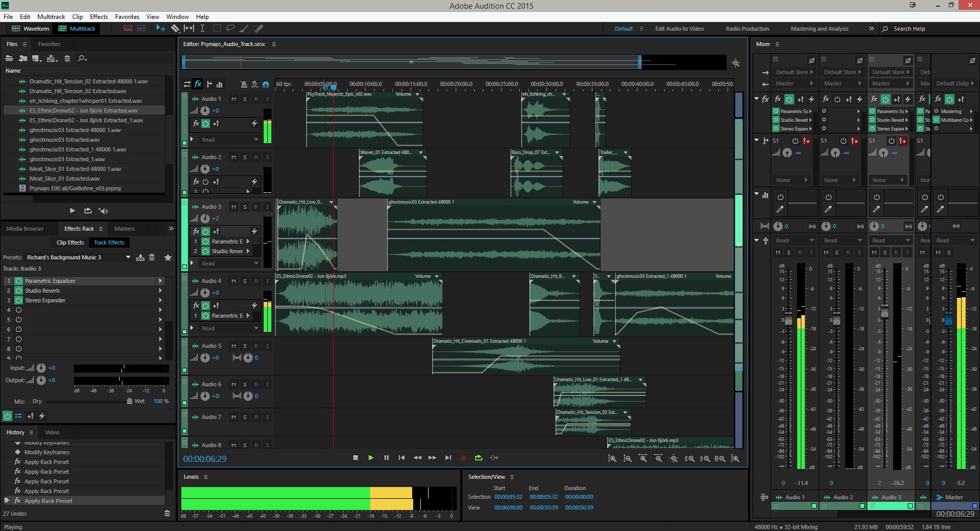Switch to the Media Browser tab
The height and width of the screenshot is (531, 980).
[x=25, y=229]
